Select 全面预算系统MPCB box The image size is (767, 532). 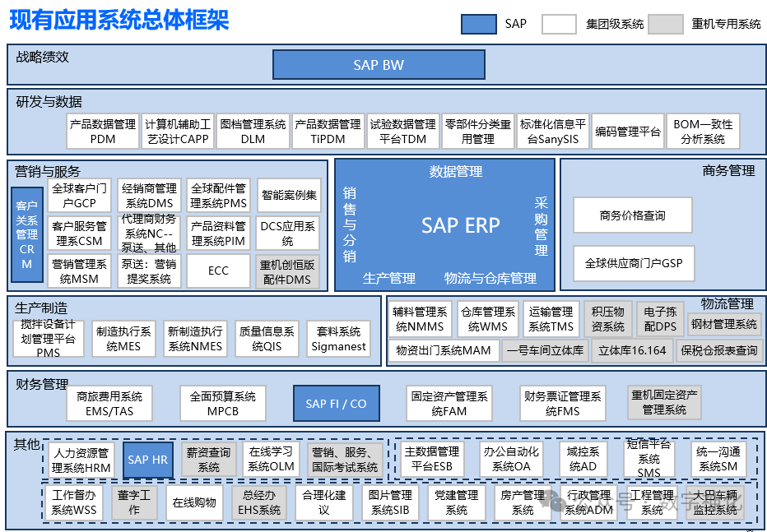[x=223, y=404]
